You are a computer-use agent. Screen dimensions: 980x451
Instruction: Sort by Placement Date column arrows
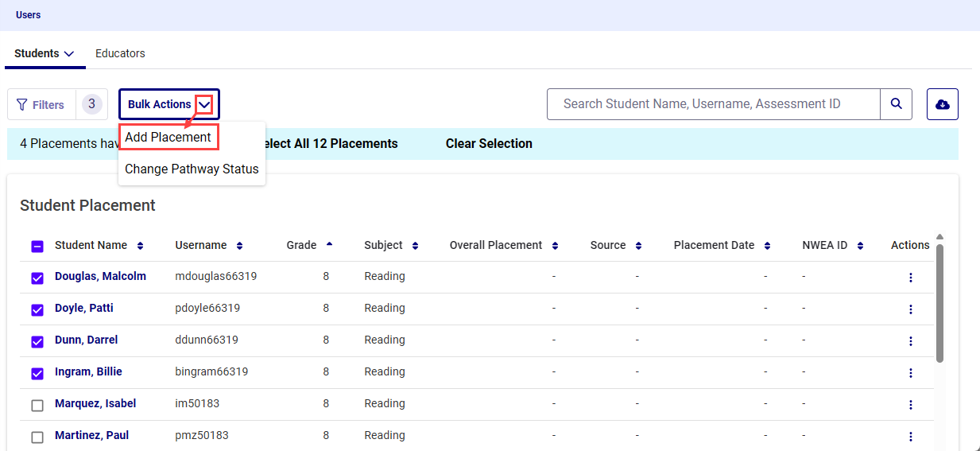click(767, 246)
